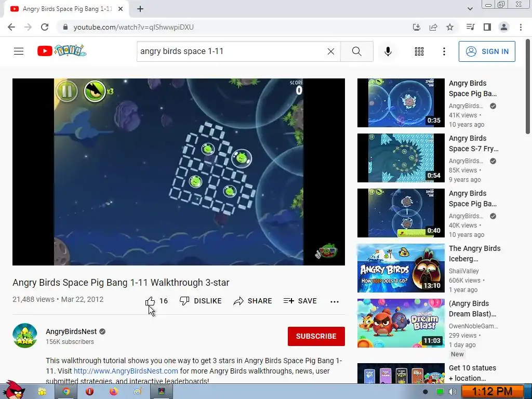Open the 0:35 Pig Bang thumbnail
This screenshot has width=532, height=399.
[401, 103]
